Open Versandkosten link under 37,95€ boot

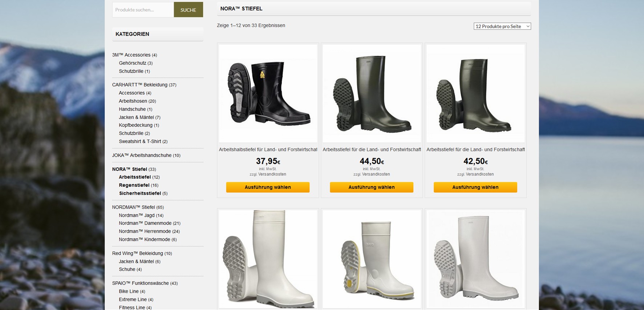click(272, 174)
